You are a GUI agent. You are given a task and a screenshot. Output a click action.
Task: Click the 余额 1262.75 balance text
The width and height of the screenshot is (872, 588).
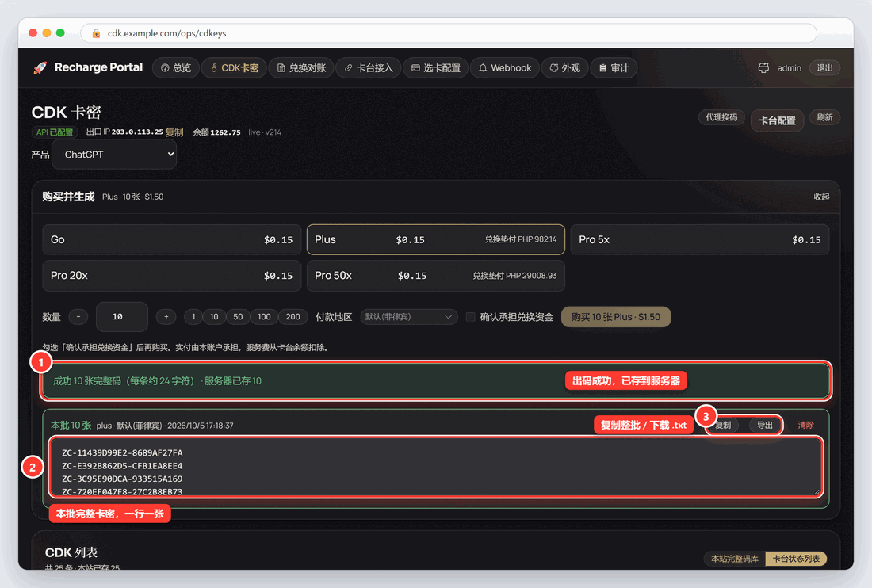[217, 132]
